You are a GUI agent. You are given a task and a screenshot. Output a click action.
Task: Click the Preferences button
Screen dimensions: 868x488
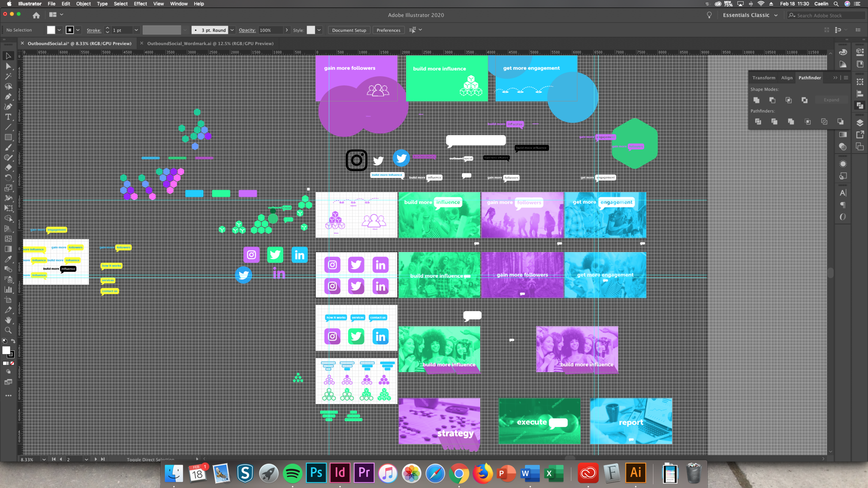388,30
